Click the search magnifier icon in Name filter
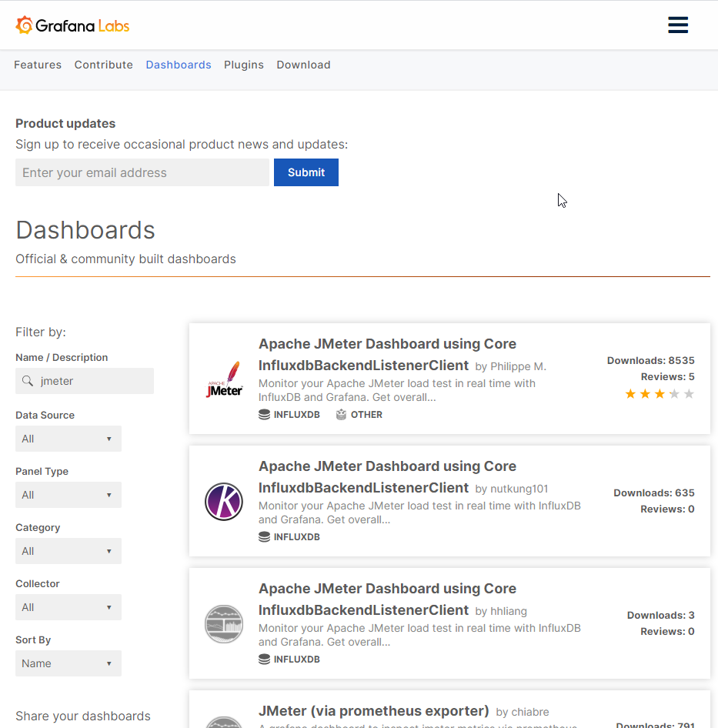The width and height of the screenshot is (718, 728). 28,381
